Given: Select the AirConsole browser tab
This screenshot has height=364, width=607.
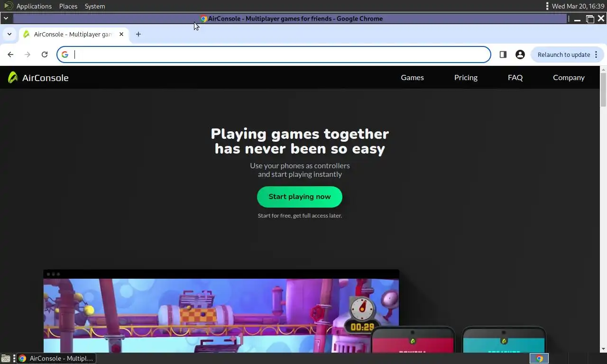Looking at the screenshot, I should (74, 34).
